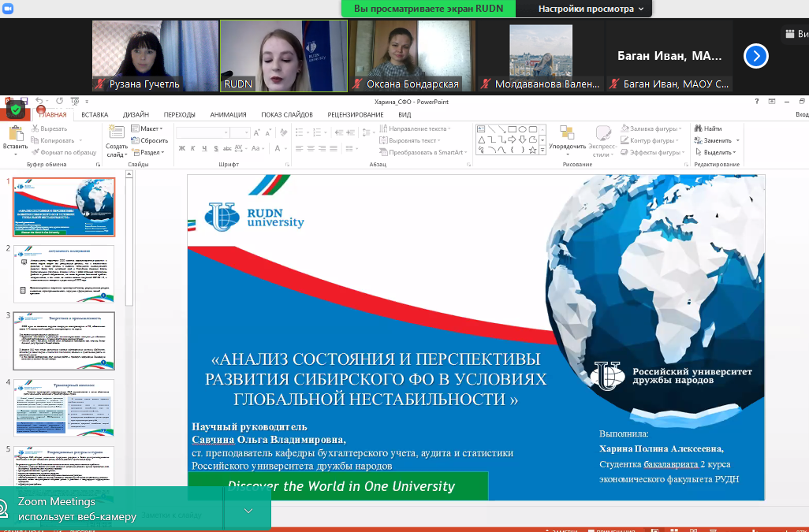Switch to the Показ слайдов ribbon tab
This screenshot has height=532, width=809.
click(287, 114)
